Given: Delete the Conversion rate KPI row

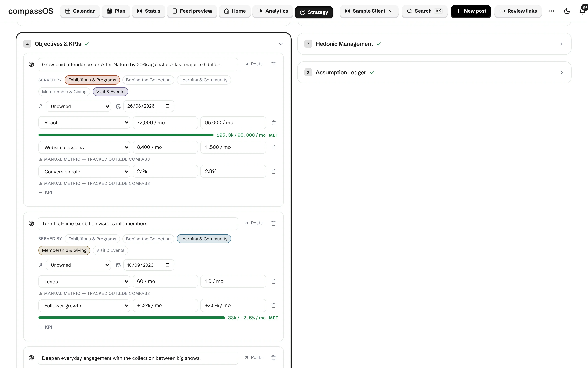Looking at the screenshot, I should 273,171.
